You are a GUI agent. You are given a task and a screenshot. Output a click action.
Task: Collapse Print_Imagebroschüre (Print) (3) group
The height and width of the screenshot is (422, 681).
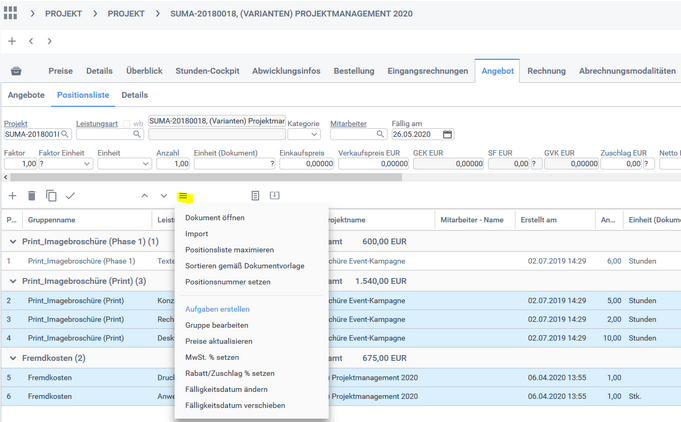pos(12,282)
